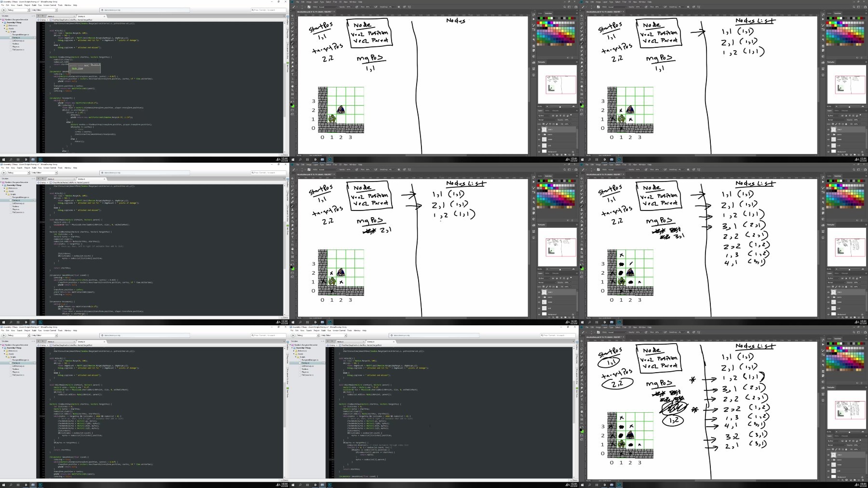Open Filter menu in top-right Photoshop window
This screenshot has height=488, width=868.
pos(624,2)
